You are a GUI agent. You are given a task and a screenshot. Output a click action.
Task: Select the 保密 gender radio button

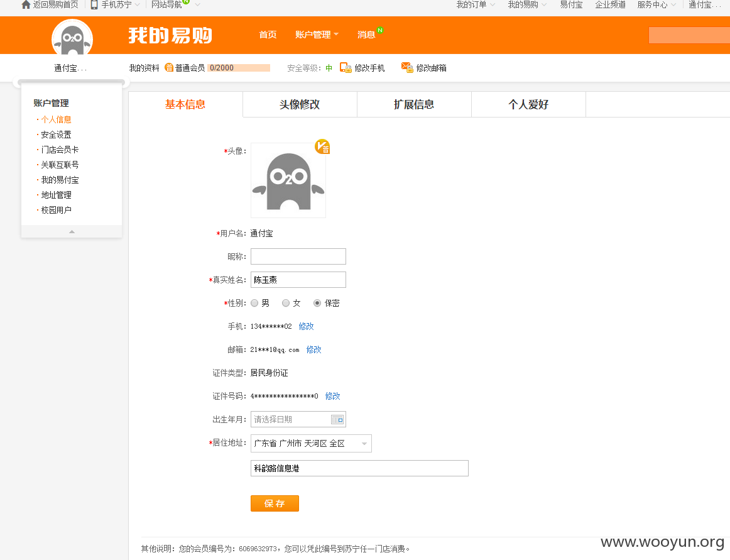tap(317, 303)
